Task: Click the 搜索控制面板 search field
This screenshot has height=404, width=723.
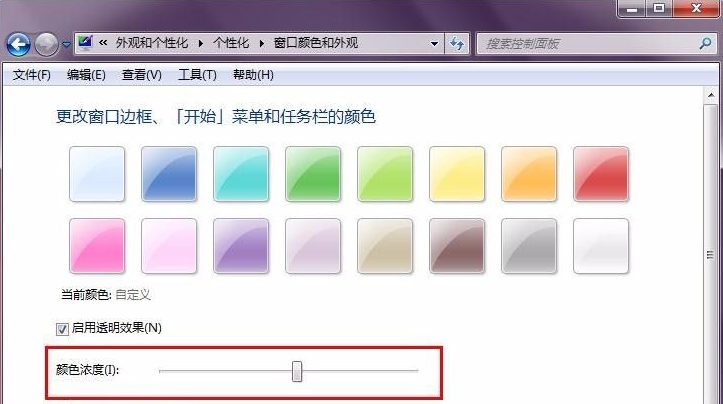Action: (585, 44)
